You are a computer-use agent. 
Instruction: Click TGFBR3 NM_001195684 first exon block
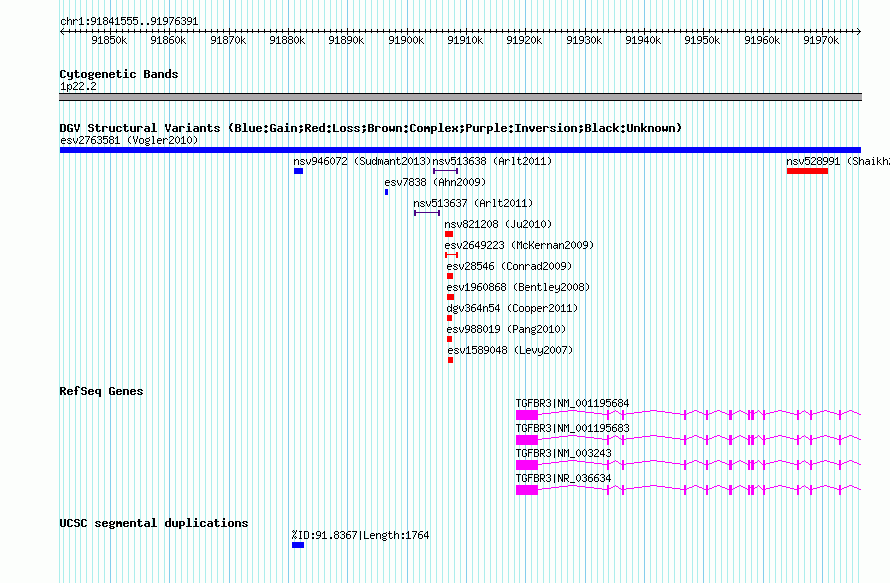pyautogui.click(x=527, y=415)
